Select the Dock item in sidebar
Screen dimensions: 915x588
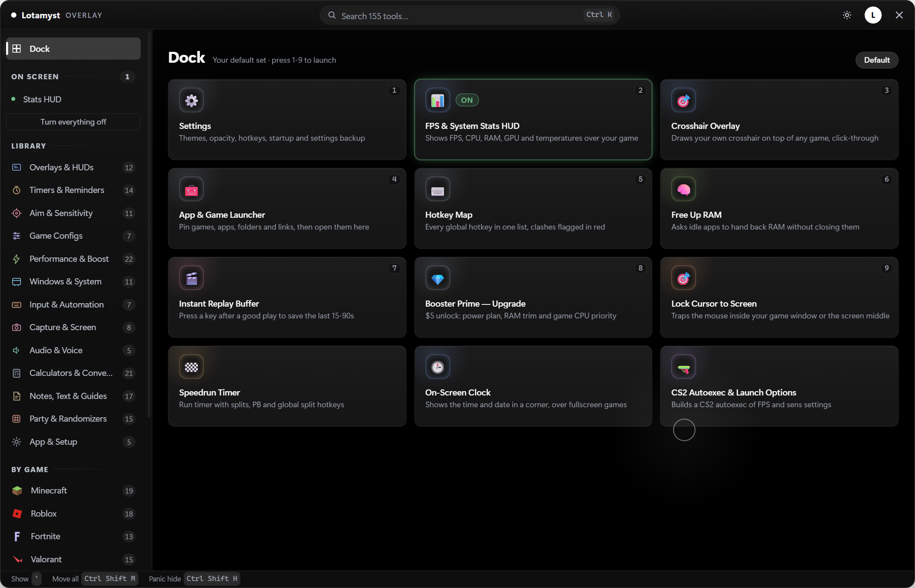(73, 49)
